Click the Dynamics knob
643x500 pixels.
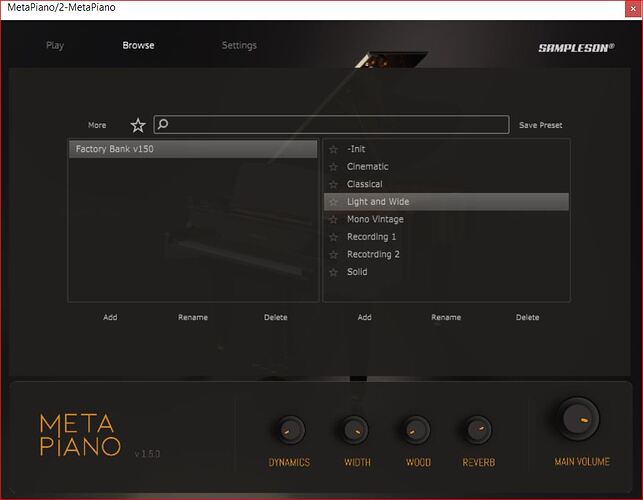point(290,430)
